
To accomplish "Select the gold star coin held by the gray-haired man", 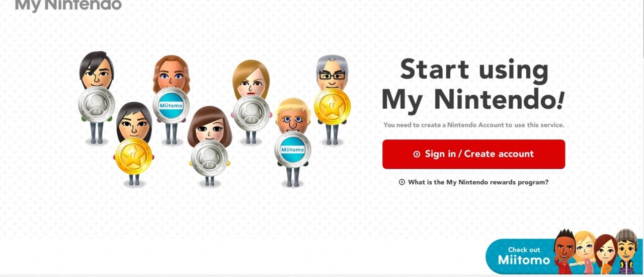I will (x=333, y=106).
